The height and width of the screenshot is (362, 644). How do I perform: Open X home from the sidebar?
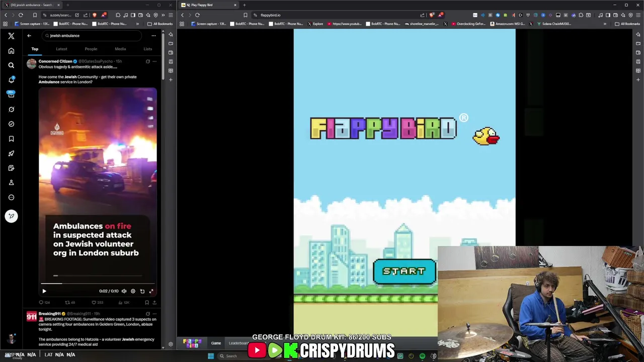pos(11,51)
